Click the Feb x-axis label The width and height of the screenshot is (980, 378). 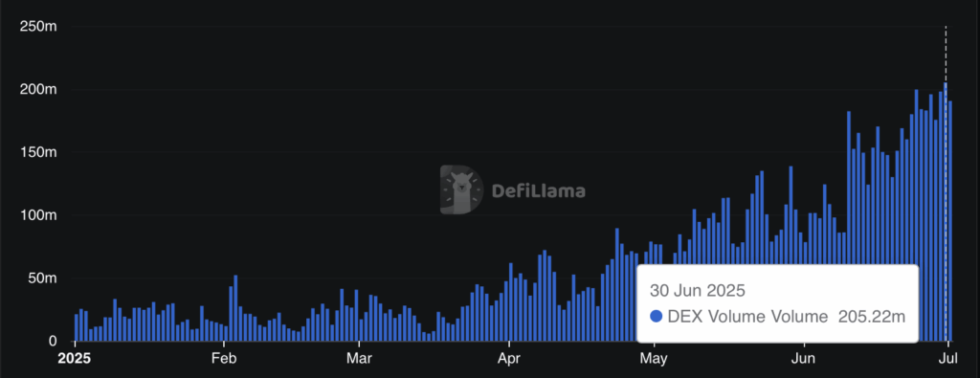point(224,359)
